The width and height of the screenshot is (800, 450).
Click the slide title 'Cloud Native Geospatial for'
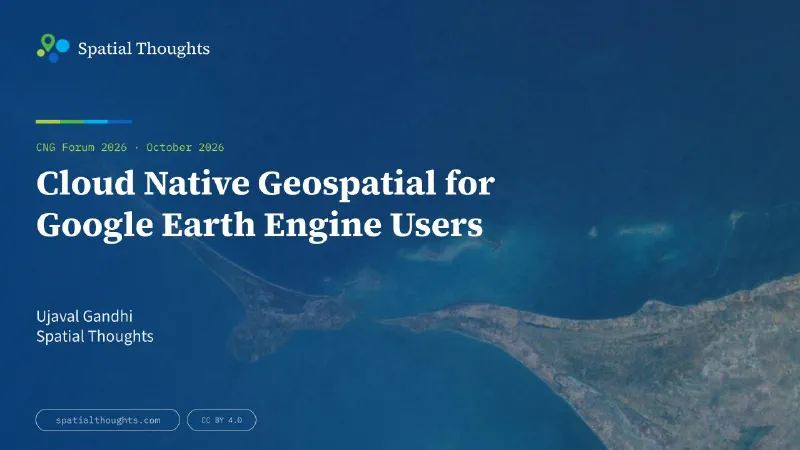pos(265,183)
